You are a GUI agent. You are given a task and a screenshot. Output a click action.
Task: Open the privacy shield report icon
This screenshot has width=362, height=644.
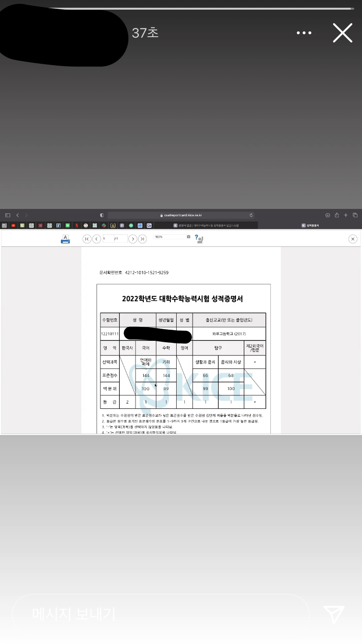(x=102, y=215)
